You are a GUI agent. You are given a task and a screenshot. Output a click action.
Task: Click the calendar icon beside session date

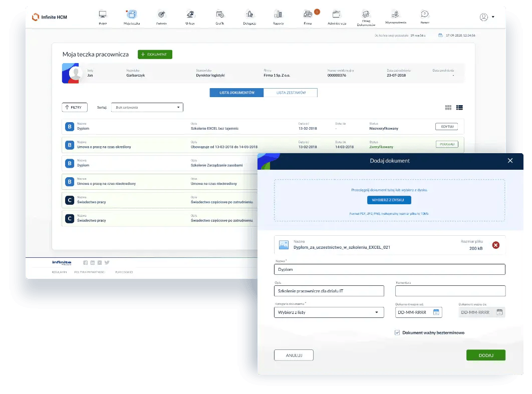[x=440, y=35]
